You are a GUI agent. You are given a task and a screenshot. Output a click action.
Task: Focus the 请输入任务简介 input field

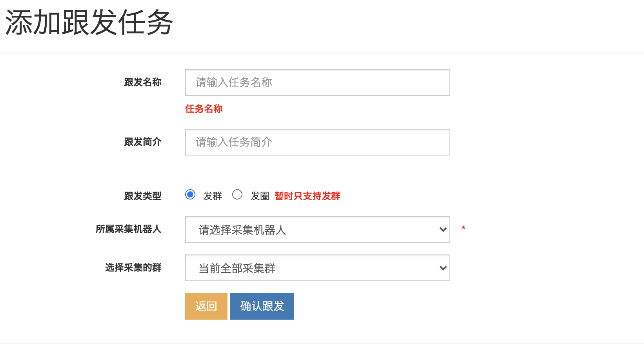point(317,142)
